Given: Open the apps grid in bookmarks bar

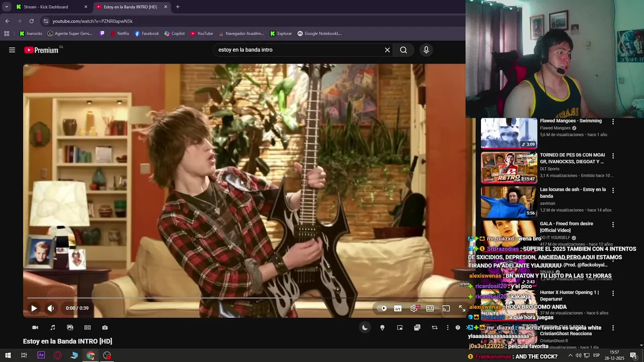Looking at the screenshot, I should pos(7,34).
